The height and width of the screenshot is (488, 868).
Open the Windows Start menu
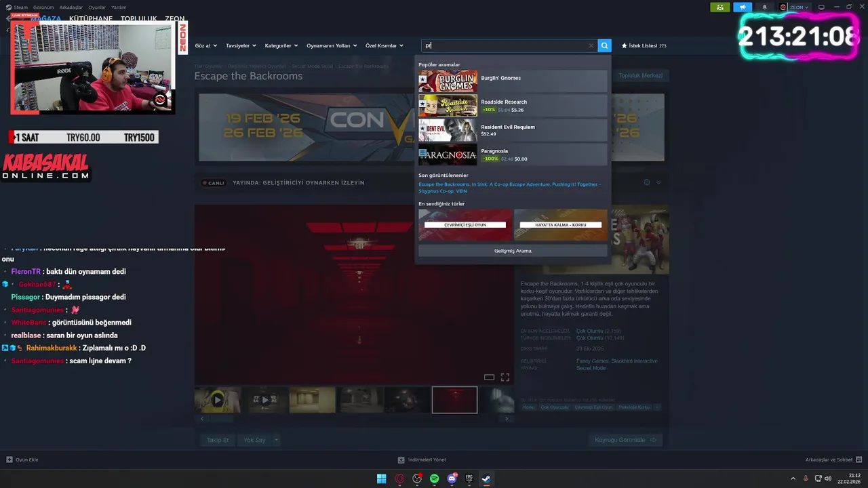382,479
